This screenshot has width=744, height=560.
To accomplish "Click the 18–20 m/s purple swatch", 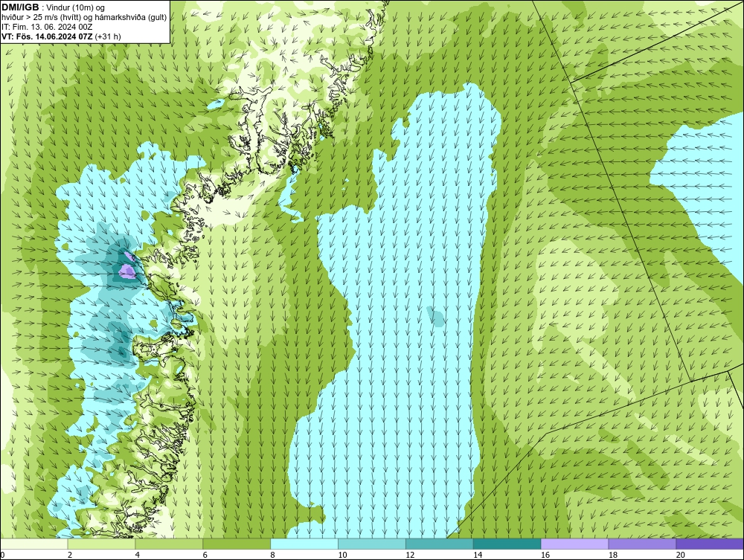I will (x=643, y=544).
